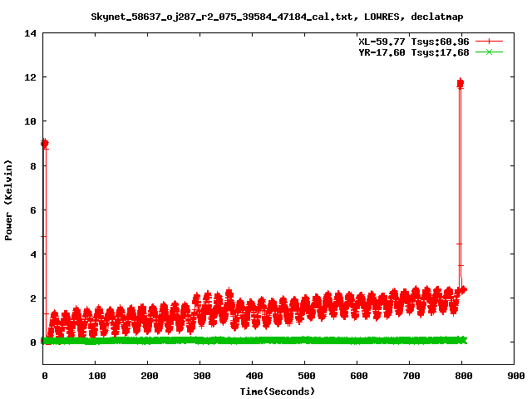Click x-axis tick label 300
This screenshot has width=532, height=399.
[202, 376]
